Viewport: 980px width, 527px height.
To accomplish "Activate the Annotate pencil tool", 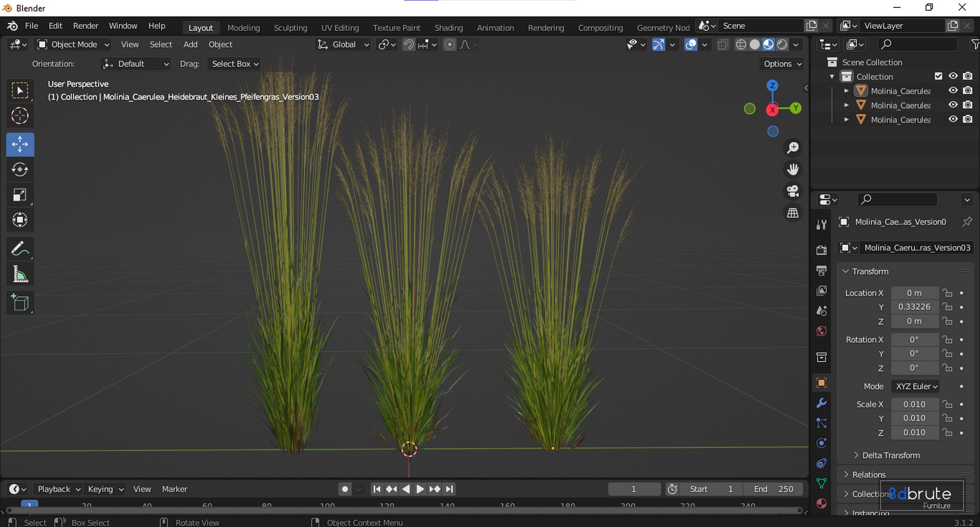I will 20,249.
